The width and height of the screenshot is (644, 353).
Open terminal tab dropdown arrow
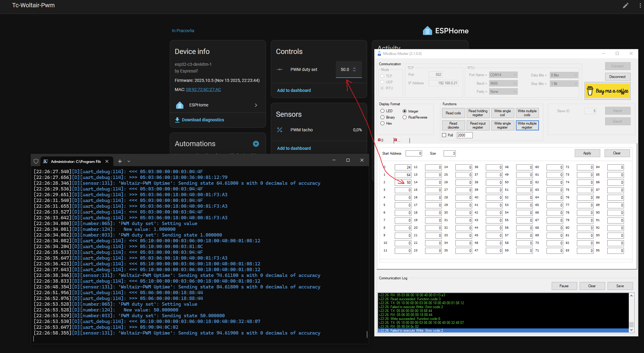129,161
